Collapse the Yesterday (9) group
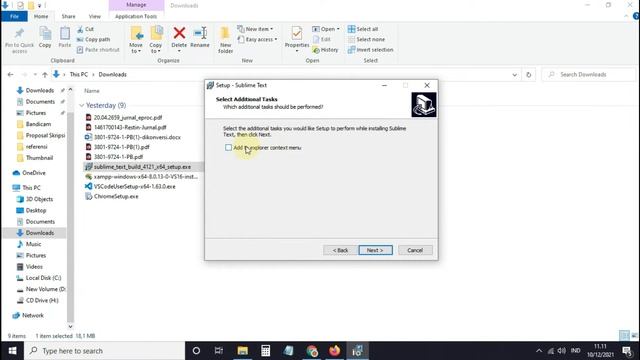Image resolution: width=640 pixels, height=360 pixels. click(x=82, y=105)
